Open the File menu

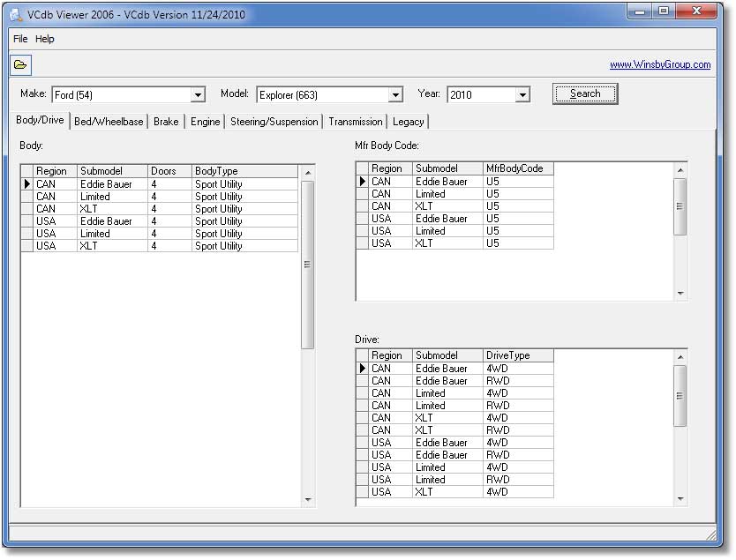tap(20, 39)
